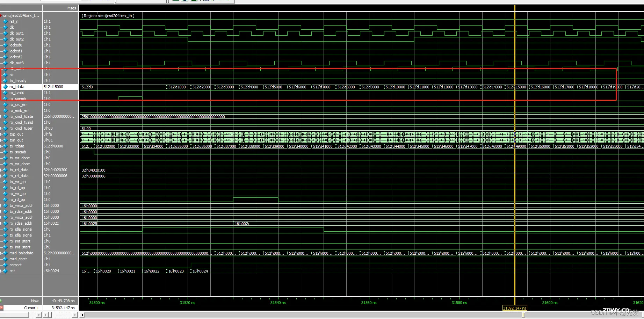644x319 pixels.
Task: Click the waveform scrollbar left arrow
Action: click(x=82, y=315)
